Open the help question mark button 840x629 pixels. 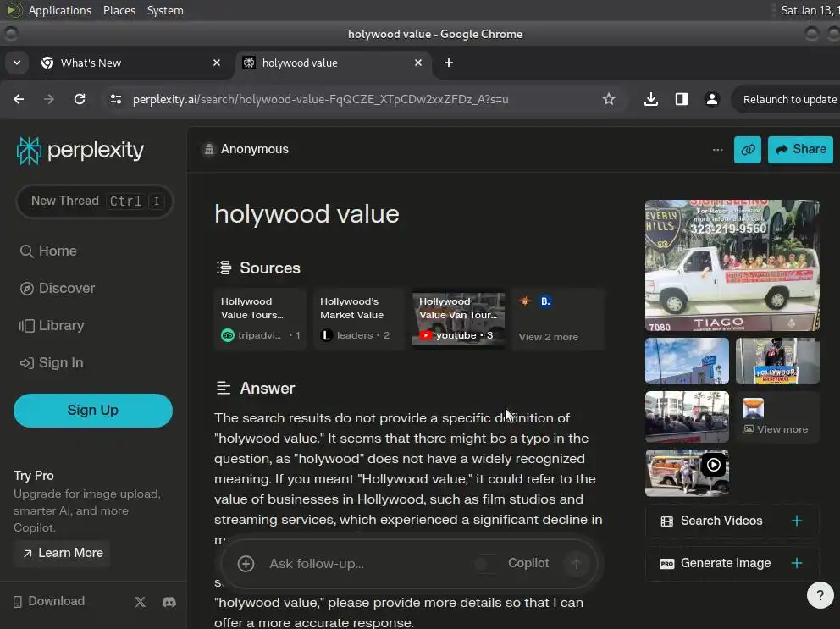pos(820,596)
